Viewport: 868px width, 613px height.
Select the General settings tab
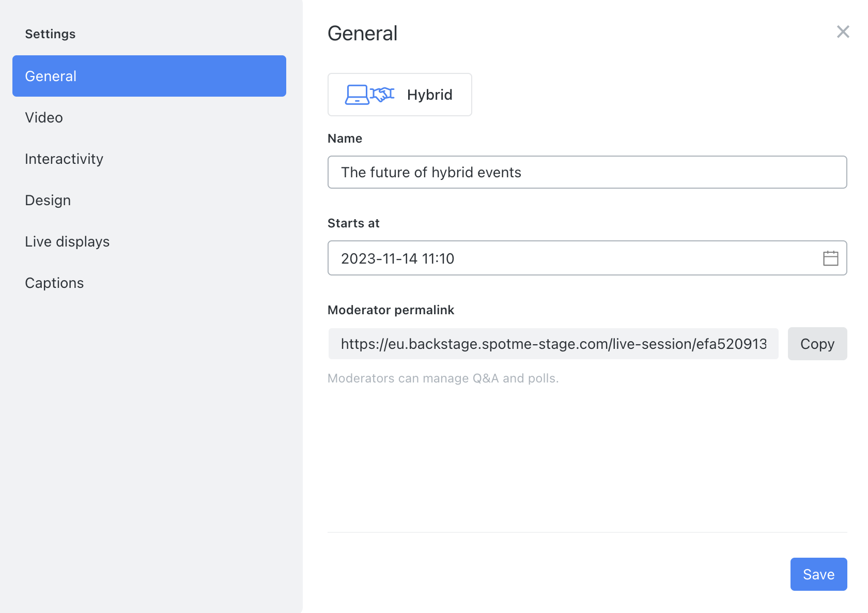point(149,76)
